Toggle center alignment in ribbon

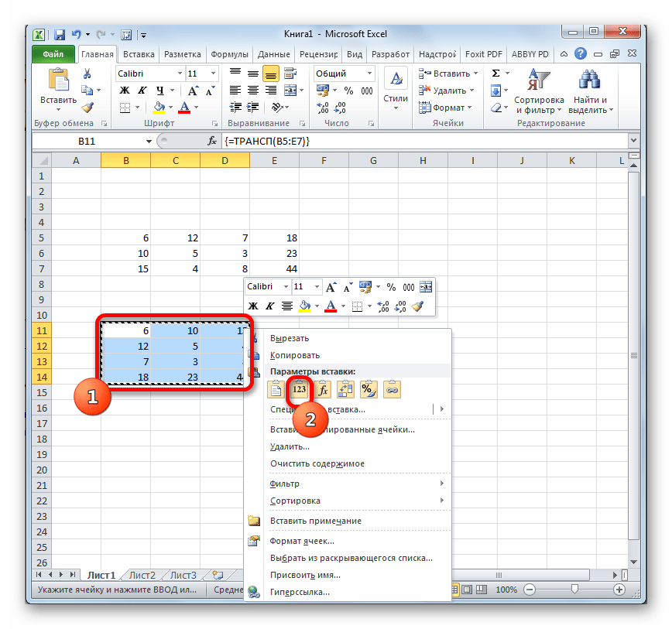pyautogui.click(x=253, y=91)
